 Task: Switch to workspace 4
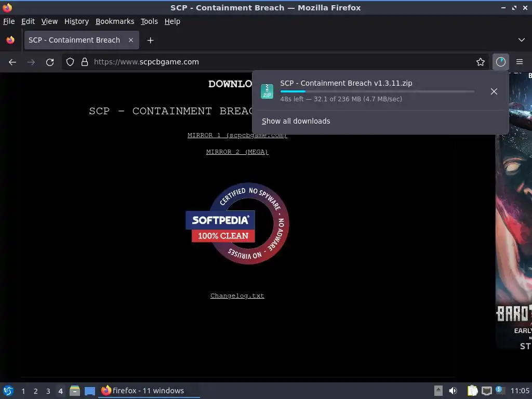click(x=60, y=391)
